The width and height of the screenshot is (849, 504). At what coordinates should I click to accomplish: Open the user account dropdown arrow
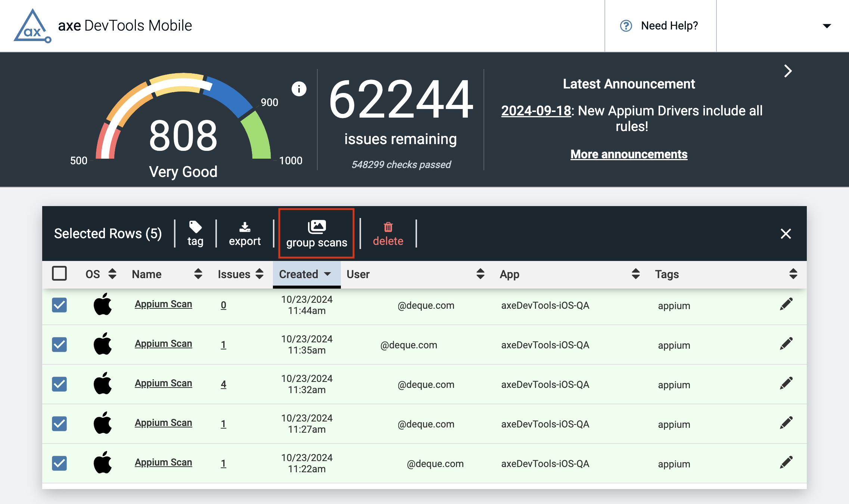(827, 26)
